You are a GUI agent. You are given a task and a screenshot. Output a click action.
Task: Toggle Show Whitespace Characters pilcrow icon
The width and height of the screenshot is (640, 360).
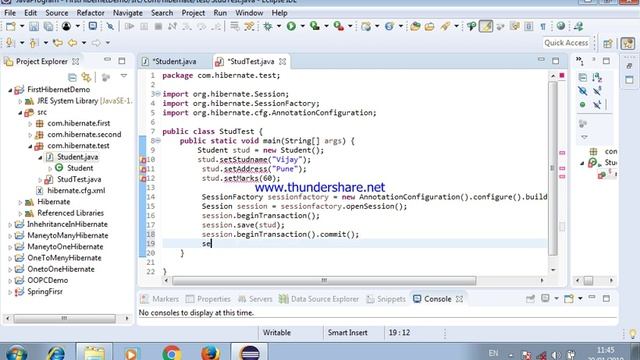[x=543, y=27]
